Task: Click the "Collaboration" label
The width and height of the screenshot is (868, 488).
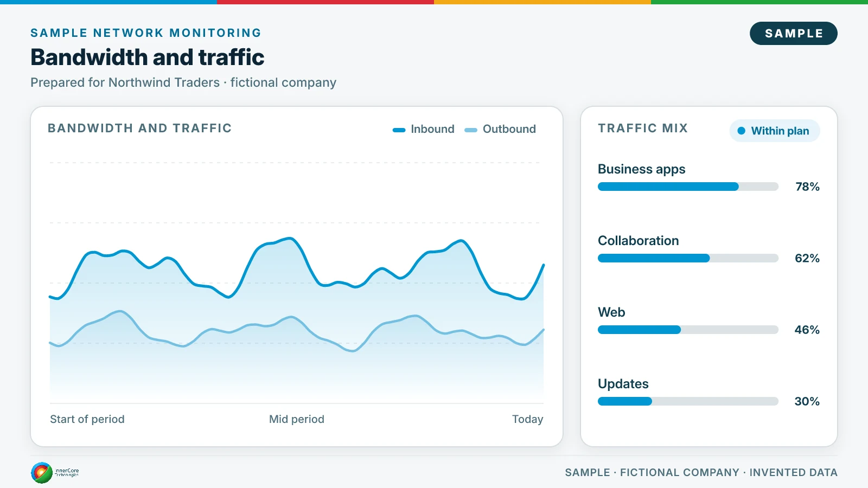Action: click(x=639, y=241)
